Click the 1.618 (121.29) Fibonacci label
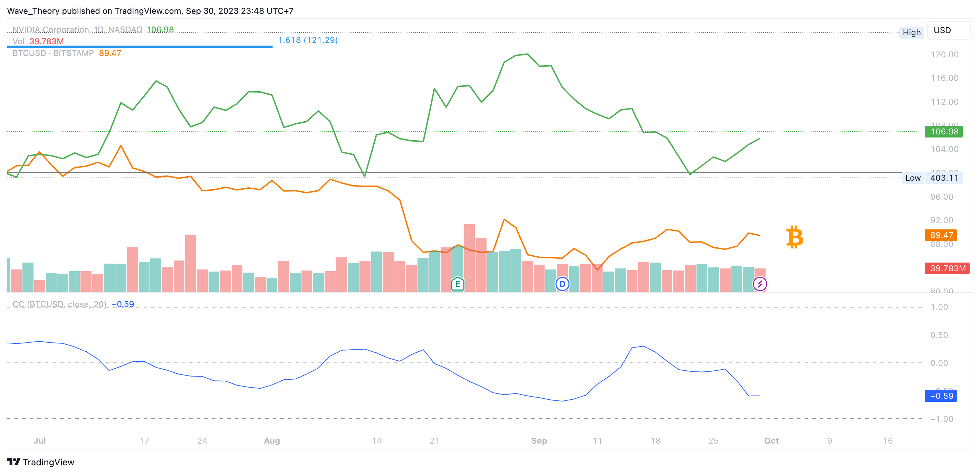980x474 pixels. pyautogui.click(x=308, y=40)
